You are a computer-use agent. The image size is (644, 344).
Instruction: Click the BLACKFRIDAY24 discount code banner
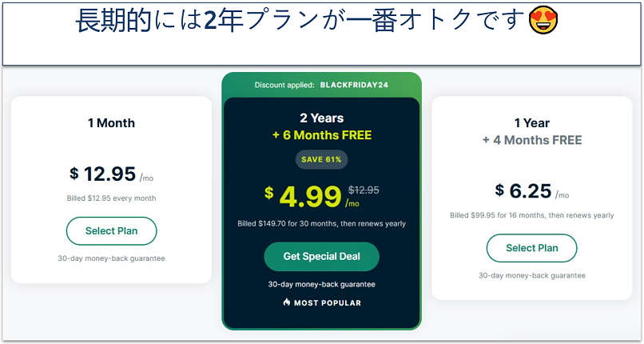(321, 85)
